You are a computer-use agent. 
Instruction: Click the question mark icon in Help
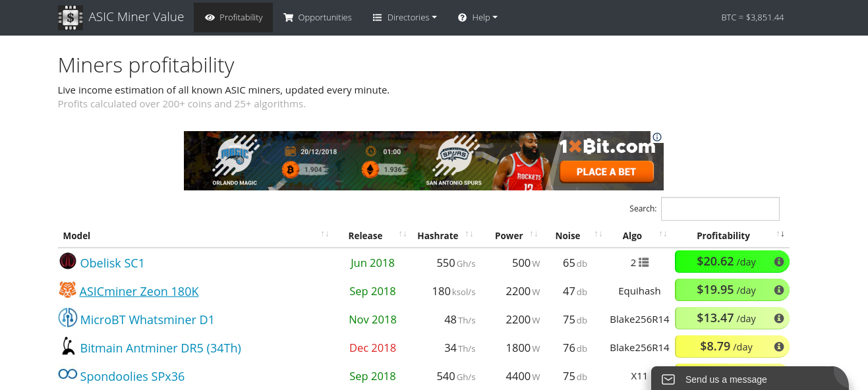click(x=463, y=18)
